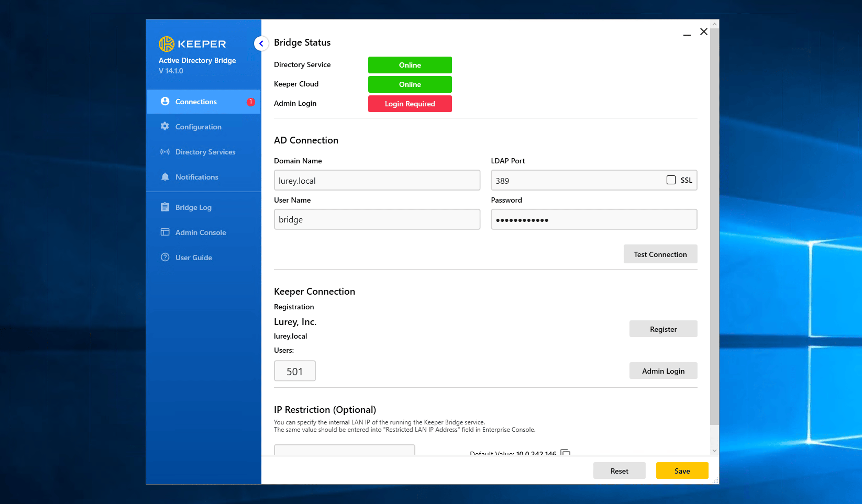
Task: Click the Configuration gear icon
Action: [165, 126]
